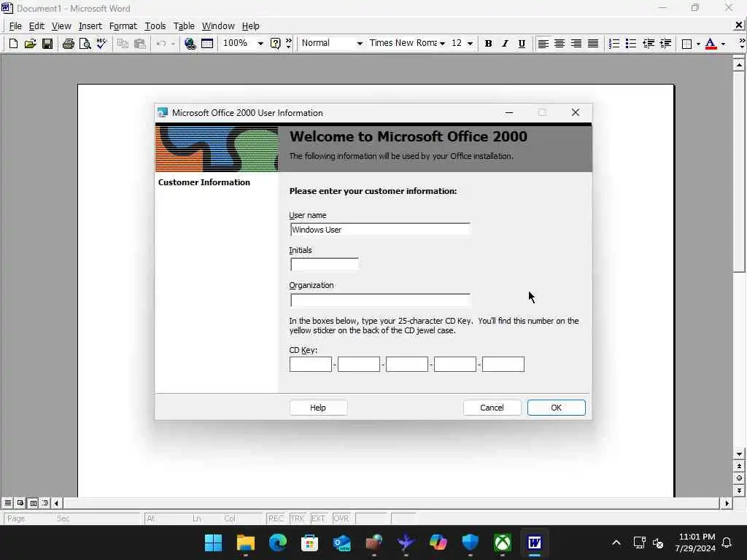Switch to Normal View icon at bottom

(x=7, y=503)
